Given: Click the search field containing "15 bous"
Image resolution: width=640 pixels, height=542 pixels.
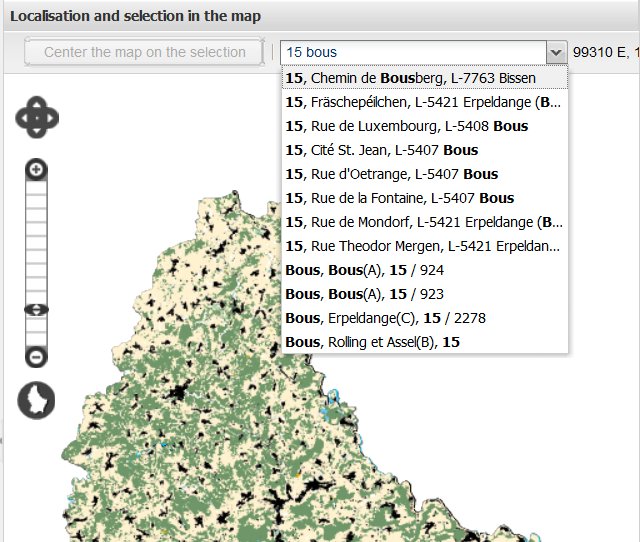Looking at the screenshot, I should (x=412, y=52).
